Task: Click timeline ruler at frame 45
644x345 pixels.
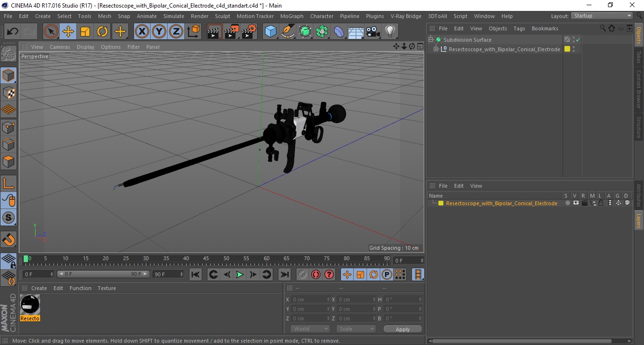Action: click(x=206, y=259)
